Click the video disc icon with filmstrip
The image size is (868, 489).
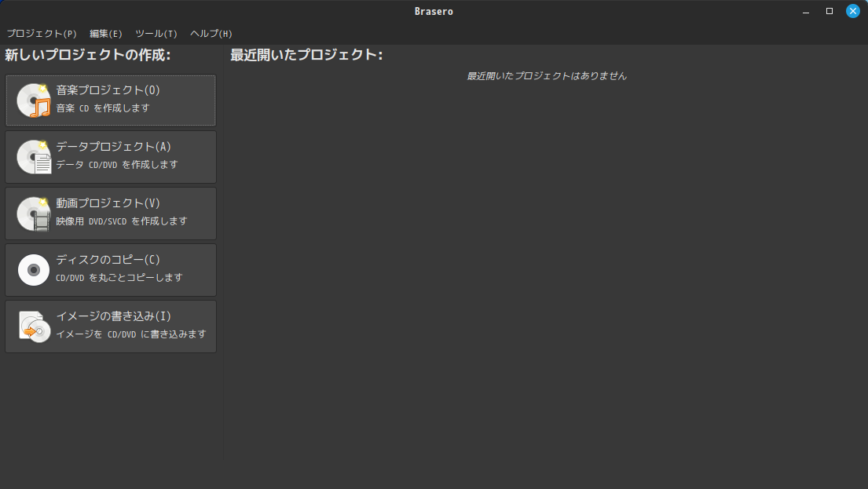pyautogui.click(x=34, y=213)
